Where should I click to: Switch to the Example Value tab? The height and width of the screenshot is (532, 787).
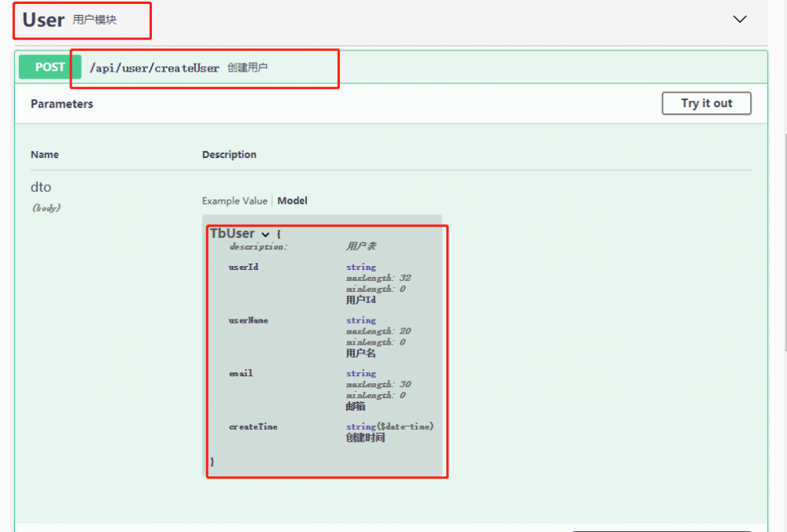tap(234, 201)
